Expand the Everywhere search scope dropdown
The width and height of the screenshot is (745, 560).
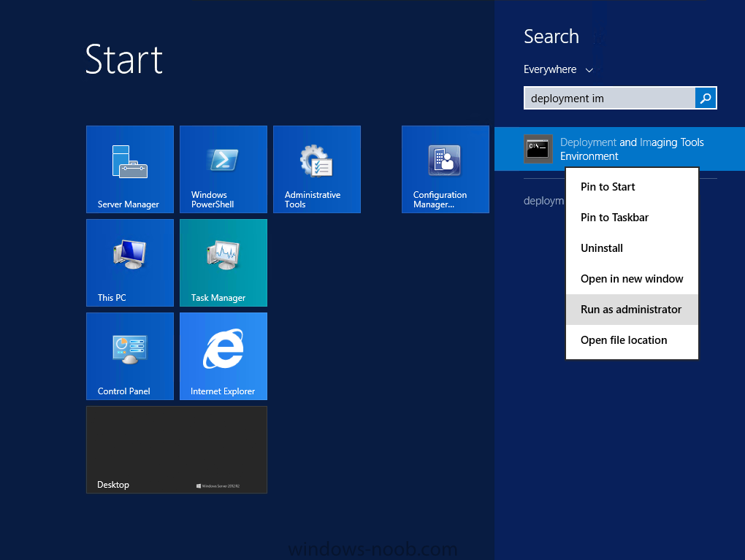point(558,70)
